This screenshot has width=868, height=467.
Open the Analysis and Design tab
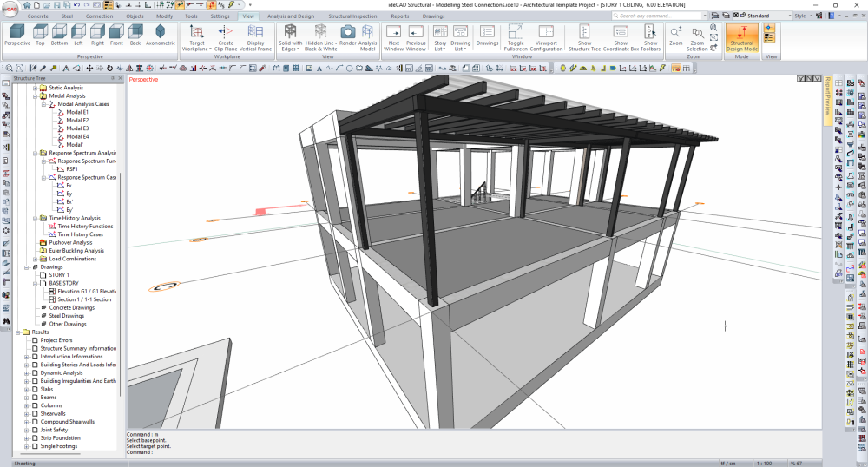(291, 16)
